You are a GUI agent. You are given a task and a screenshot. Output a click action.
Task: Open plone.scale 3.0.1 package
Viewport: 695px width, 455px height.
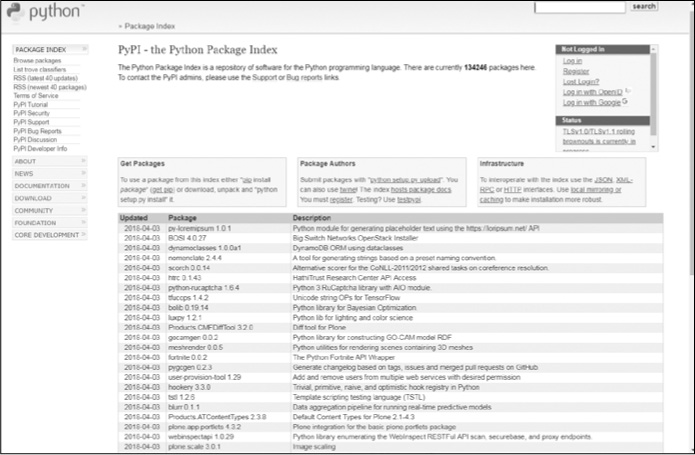point(194,447)
